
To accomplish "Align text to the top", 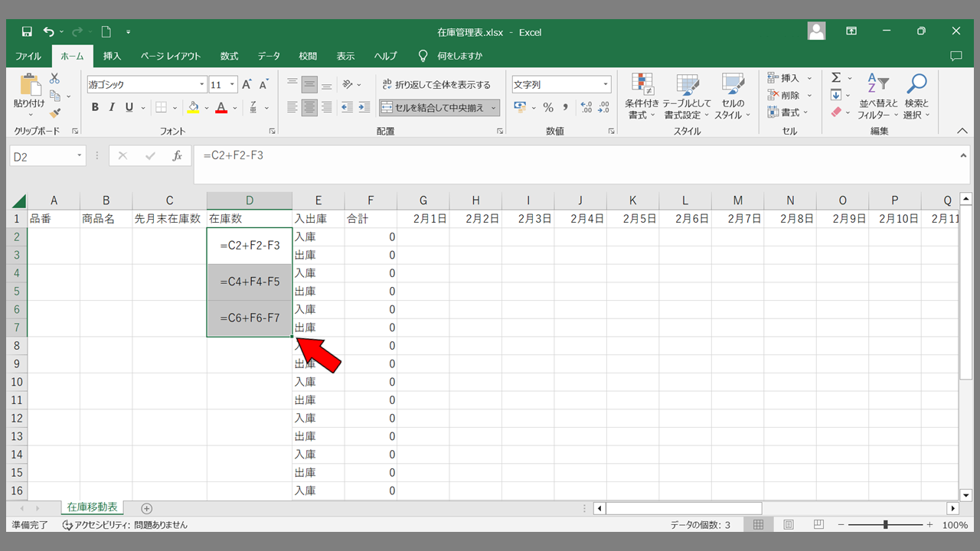I will tap(292, 84).
